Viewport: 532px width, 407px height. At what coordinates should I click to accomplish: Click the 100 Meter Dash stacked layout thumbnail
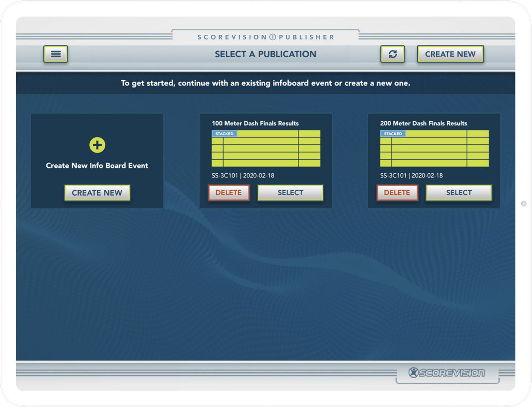(x=266, y=148)
